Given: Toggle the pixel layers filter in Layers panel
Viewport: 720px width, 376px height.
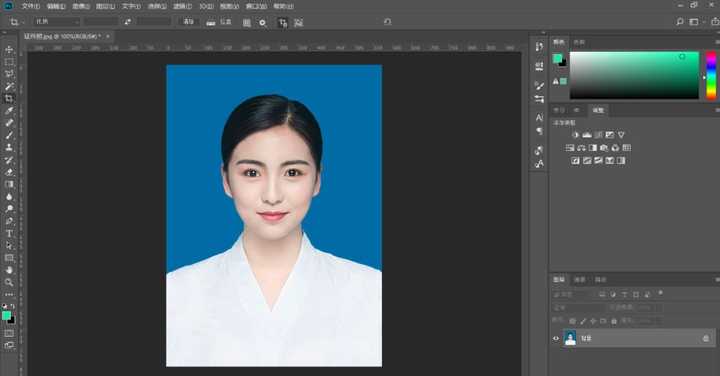Looking at the screenshot, I should tap(602, 294).
